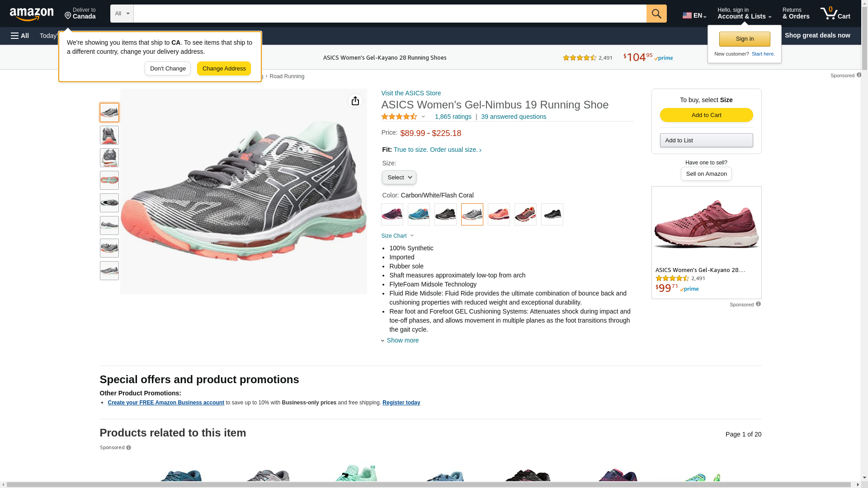Image resolution: width=868 pixels, height=488 pixels.
Task: Open Account & Lists menu
Action: coord(744,14)
